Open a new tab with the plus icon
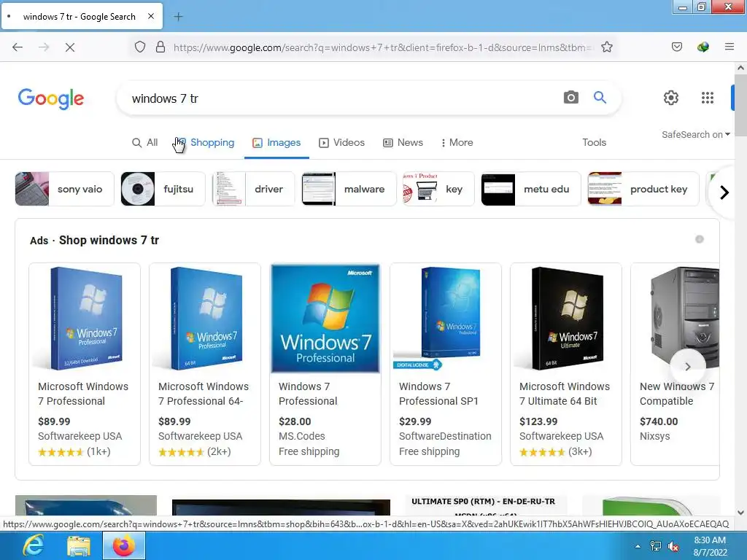This screenshot has height=560, width=747. (178, 17)
